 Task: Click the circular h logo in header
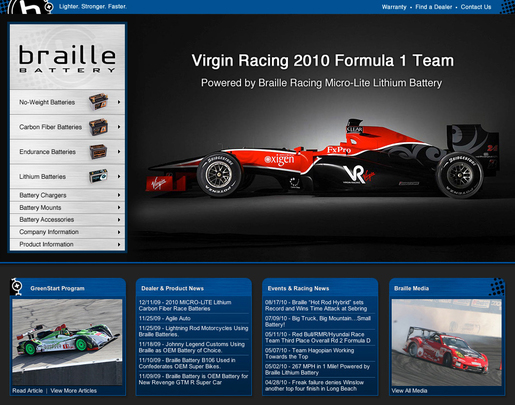[30, 7]
